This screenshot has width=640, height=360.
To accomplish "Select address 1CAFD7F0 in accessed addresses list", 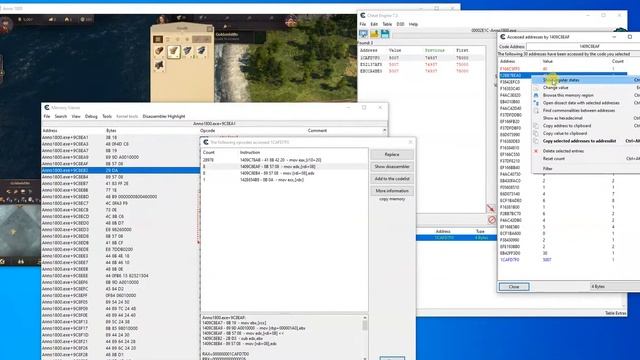I will pyautogui.click(x=509, y=260).
